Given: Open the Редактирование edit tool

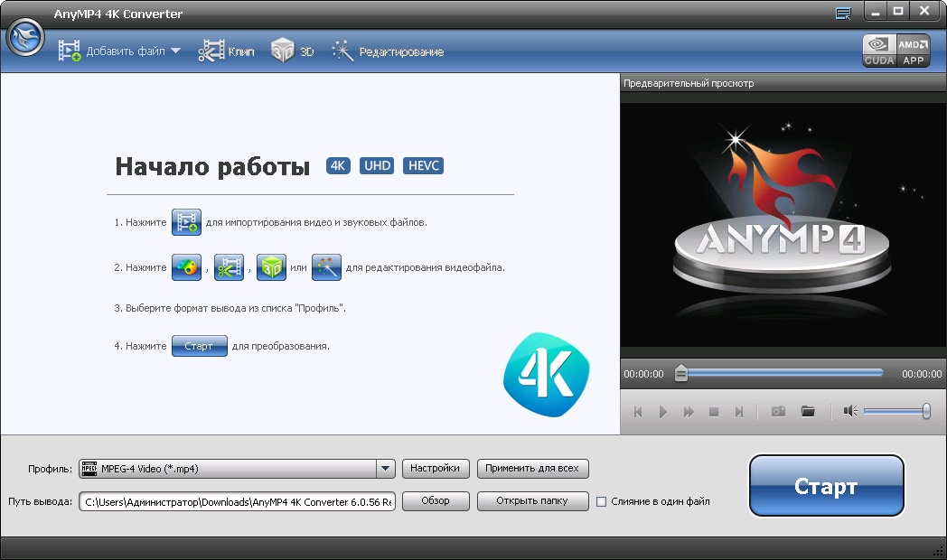Looking at the screenshot, I should [387, 51].
